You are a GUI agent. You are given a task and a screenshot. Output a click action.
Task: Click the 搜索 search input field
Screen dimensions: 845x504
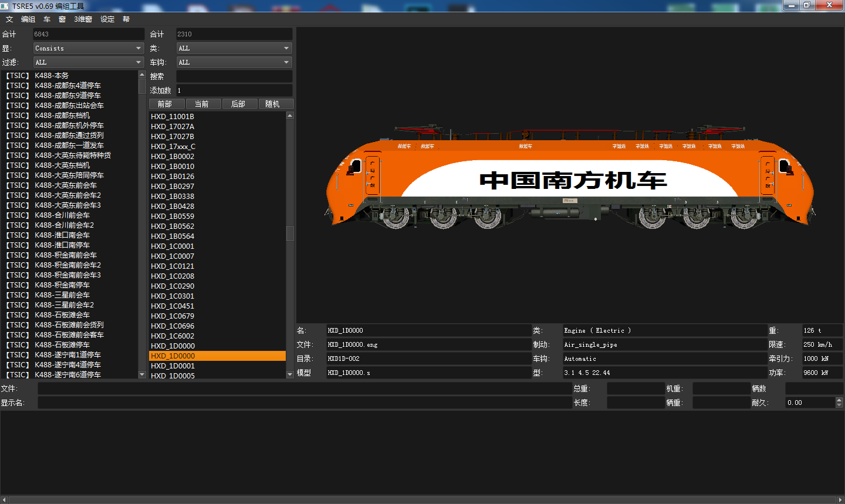pos(234,76)
